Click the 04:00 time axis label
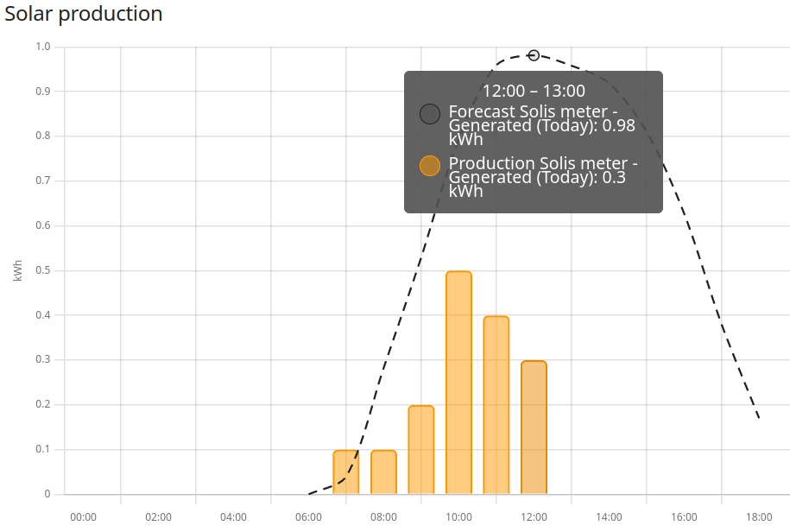This screenshot has width=790, height=532. tap(233, 517)
